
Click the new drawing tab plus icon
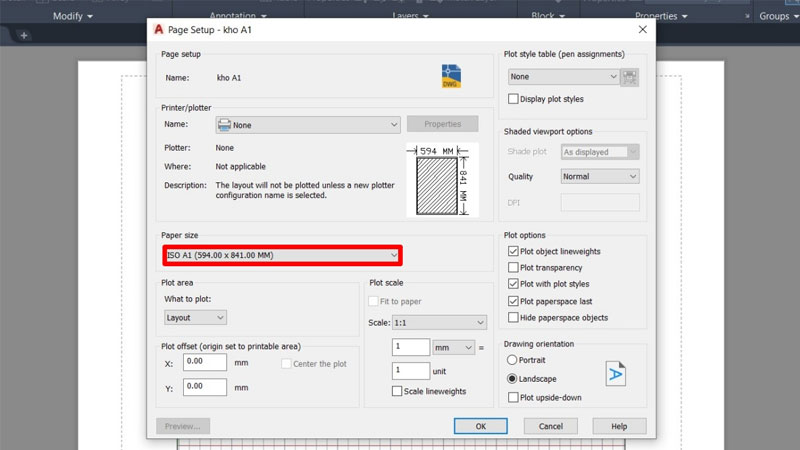click(x=24, y=36)
